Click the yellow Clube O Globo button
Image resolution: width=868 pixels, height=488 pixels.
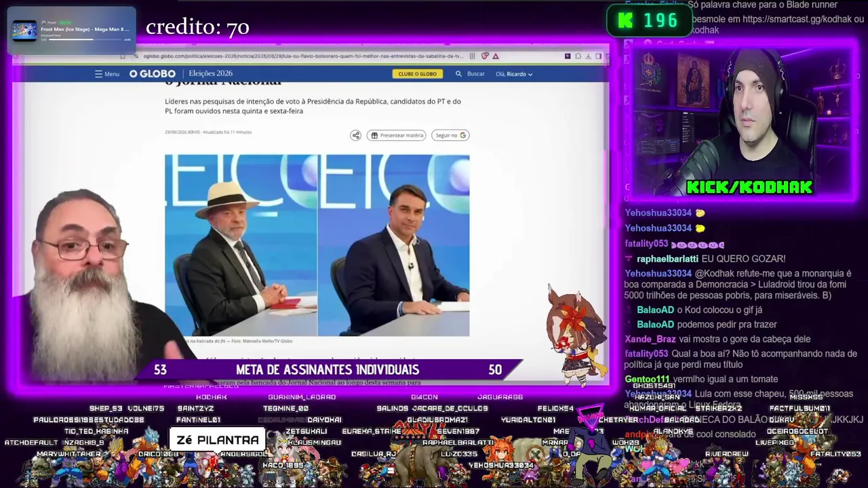pyautogui.click(x=417, y=74)
